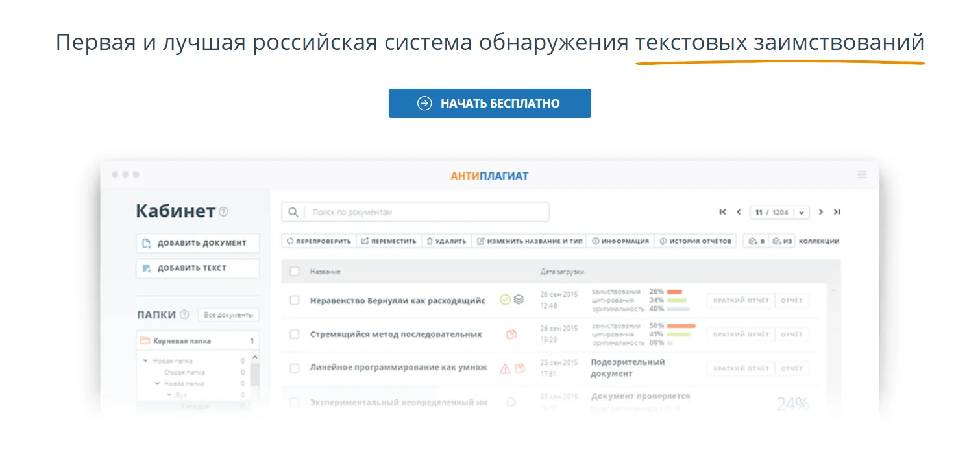This screenshot has height=472, width=980.
Task: Open document Стремящийся метод последовательных
Action: (396, 335)
